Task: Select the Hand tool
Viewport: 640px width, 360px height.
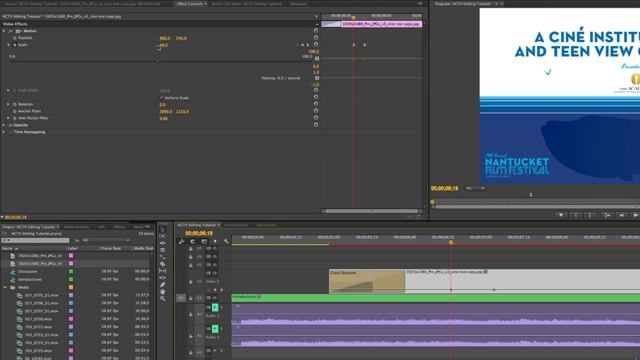Action: (163, 291)
